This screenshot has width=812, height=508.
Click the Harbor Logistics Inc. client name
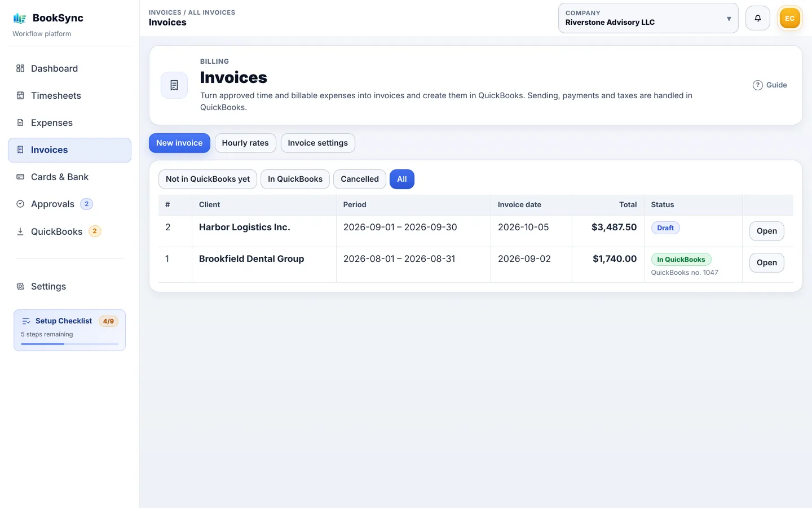pos(245,227)
